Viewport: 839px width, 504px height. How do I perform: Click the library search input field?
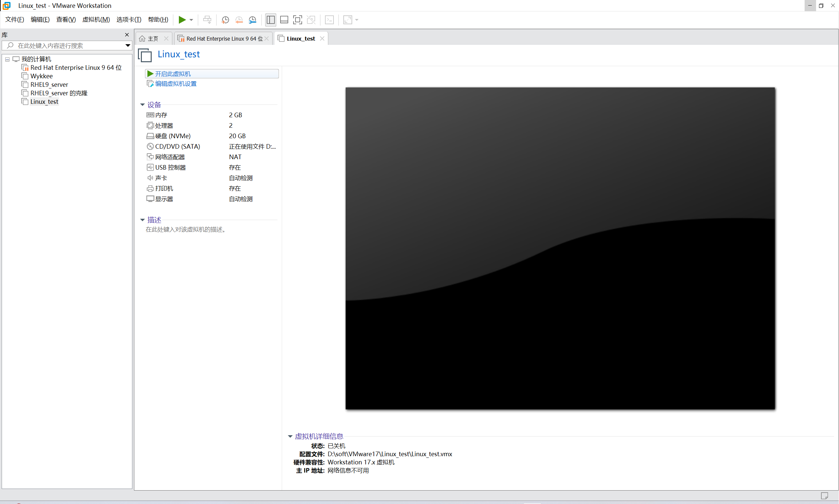coord(61,45)
